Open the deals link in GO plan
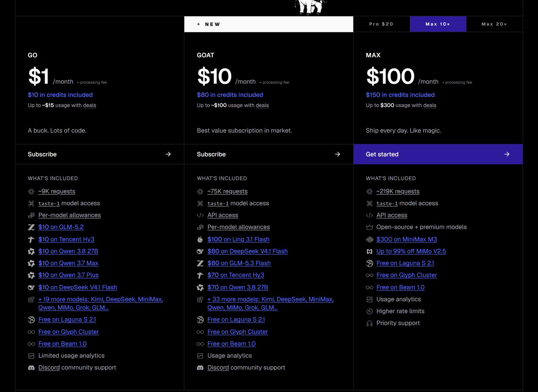This screenshot has width=538, height=392. [x=90, y=105]
